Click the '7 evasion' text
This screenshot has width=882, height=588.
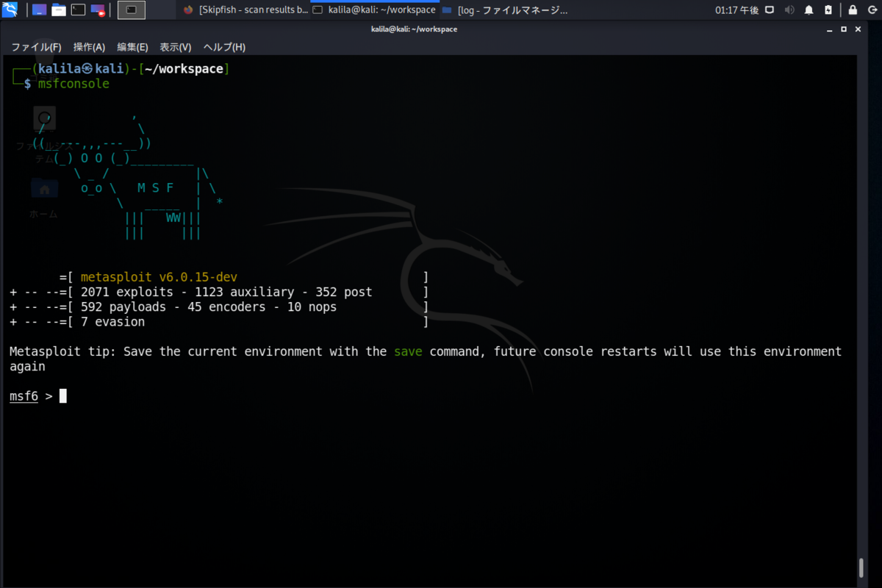tap(113, 322)
